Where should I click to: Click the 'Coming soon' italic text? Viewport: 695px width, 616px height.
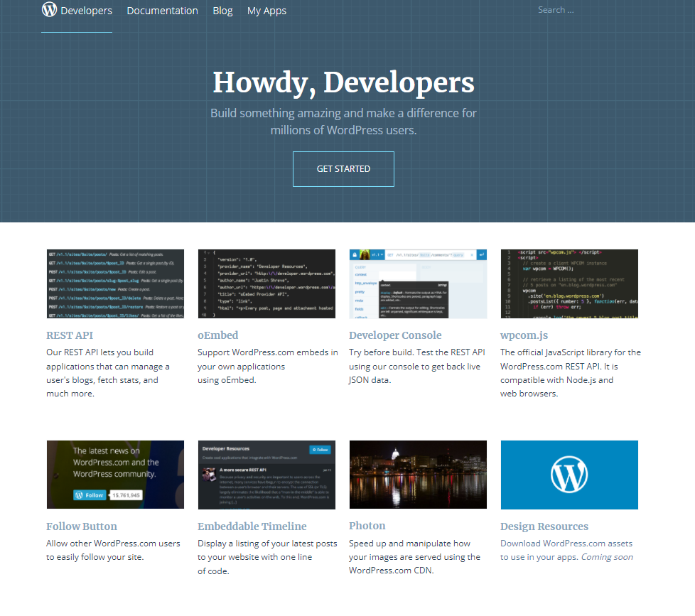(x=607, y=557)
